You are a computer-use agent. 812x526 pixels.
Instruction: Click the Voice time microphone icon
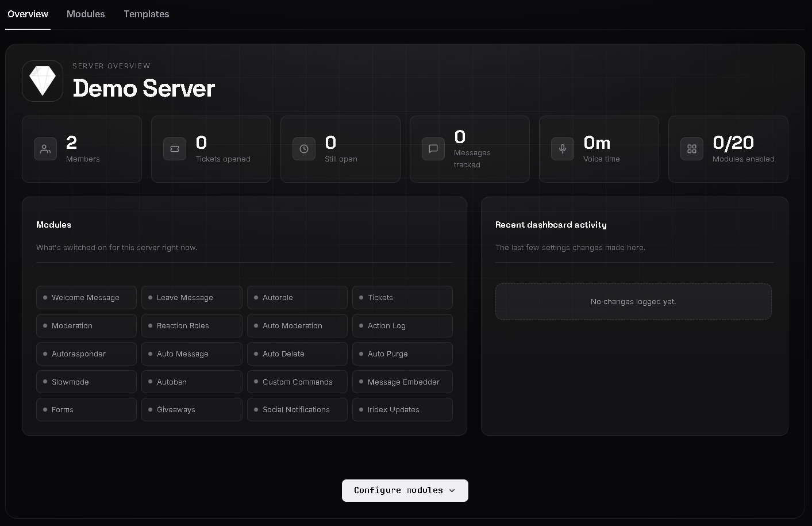pyautogui.click(x=563, y=149)
